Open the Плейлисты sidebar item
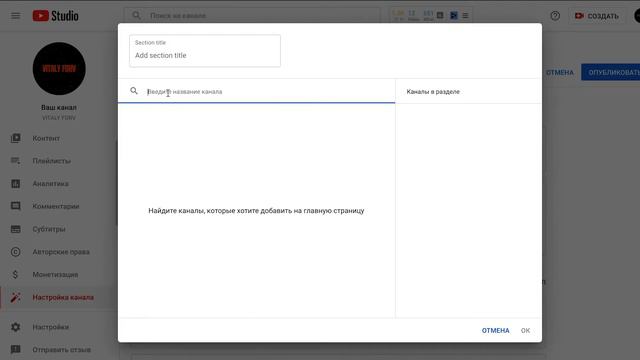 click(x=51, y=161)
